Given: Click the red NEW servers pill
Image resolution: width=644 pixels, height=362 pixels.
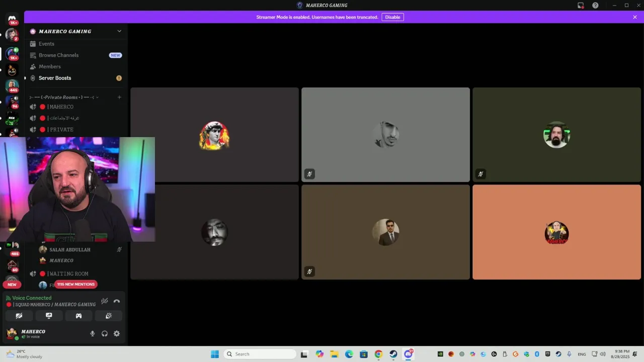Looking at the screenshot, I should (x=12, y=285).
